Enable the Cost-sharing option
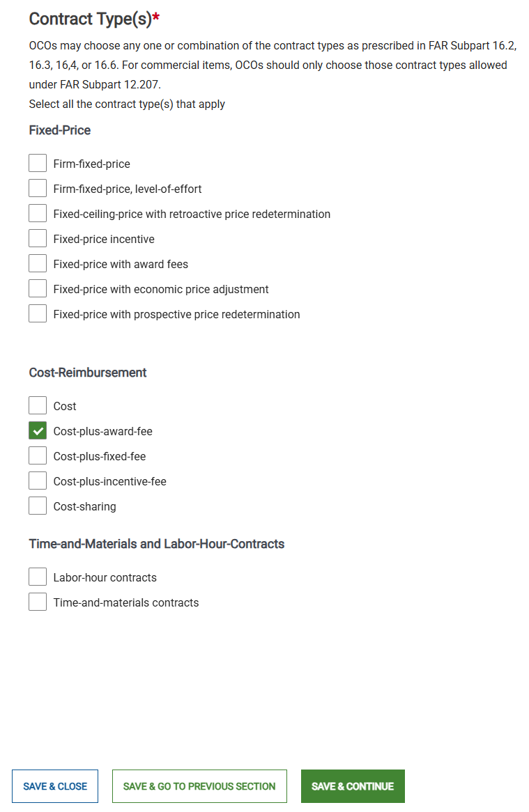529x812 pixels. pos(38,505)
